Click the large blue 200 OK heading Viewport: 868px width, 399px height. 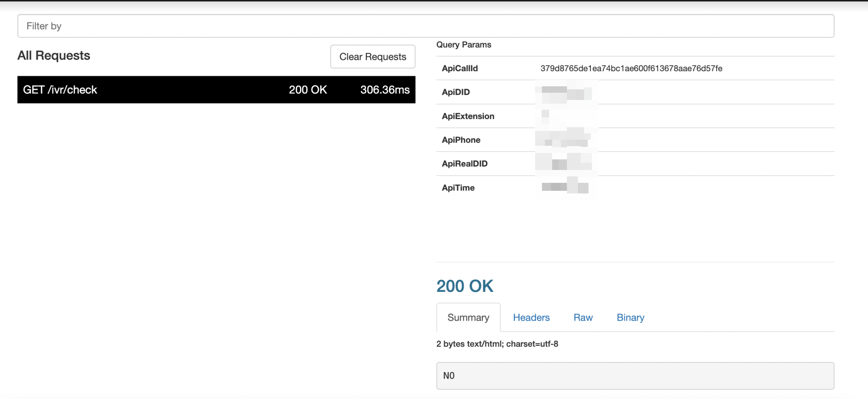(465, 286)
